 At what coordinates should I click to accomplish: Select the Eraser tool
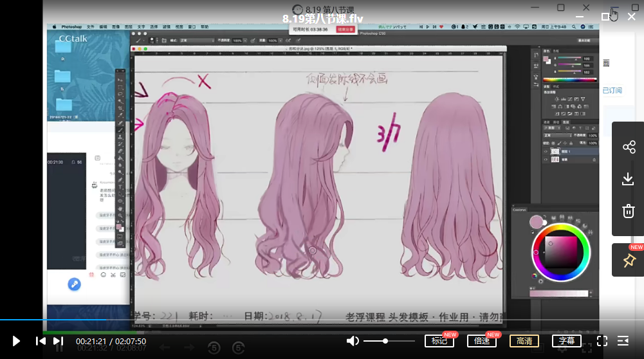click(120, 151)
